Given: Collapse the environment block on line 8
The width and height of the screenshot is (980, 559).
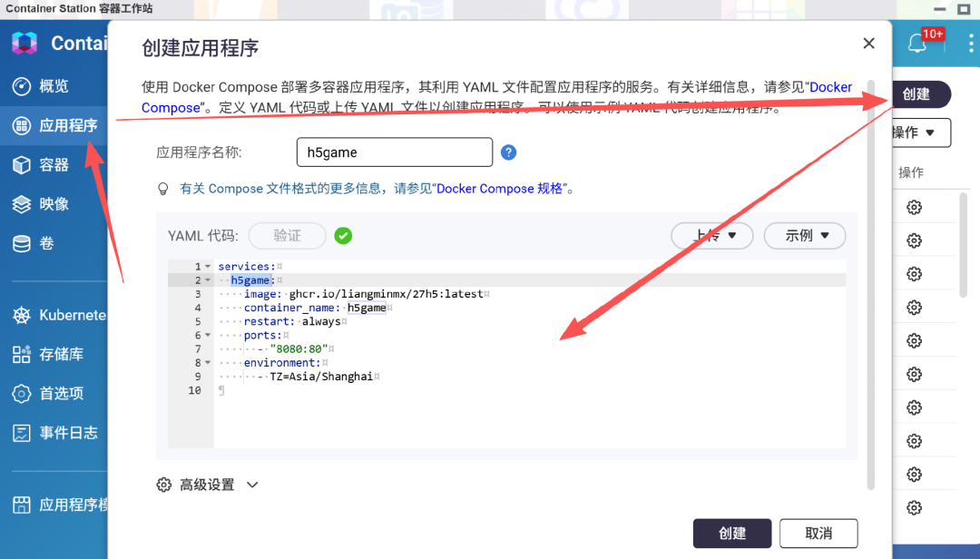Looking at the screenshot, I should (208, 363).
